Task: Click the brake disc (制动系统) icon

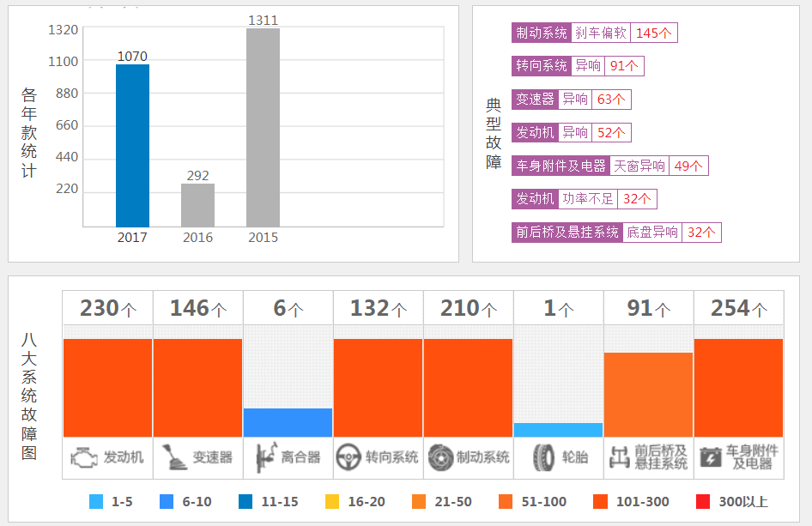Action: point(440,457)
